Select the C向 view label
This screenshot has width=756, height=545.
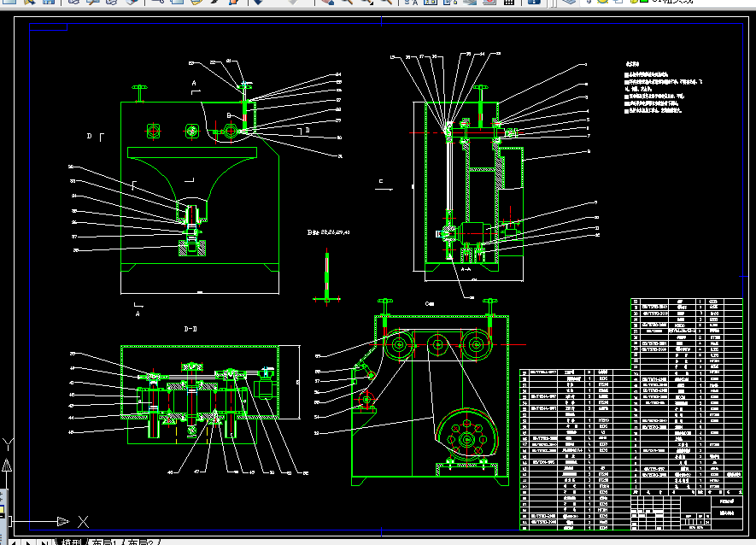[x=430, y=304]
